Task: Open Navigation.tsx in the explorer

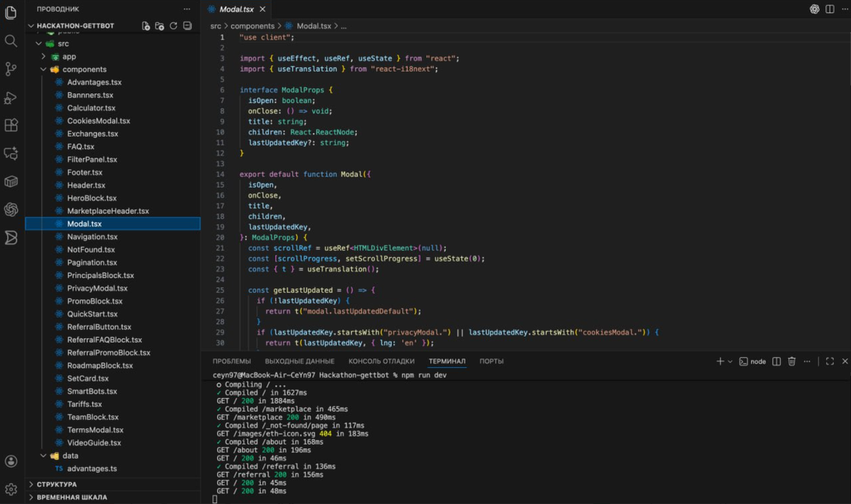Action: (92, 237)
